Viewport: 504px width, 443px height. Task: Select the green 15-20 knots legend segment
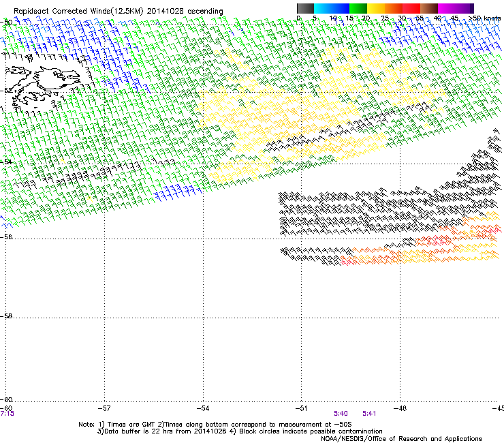pos(358,8)
